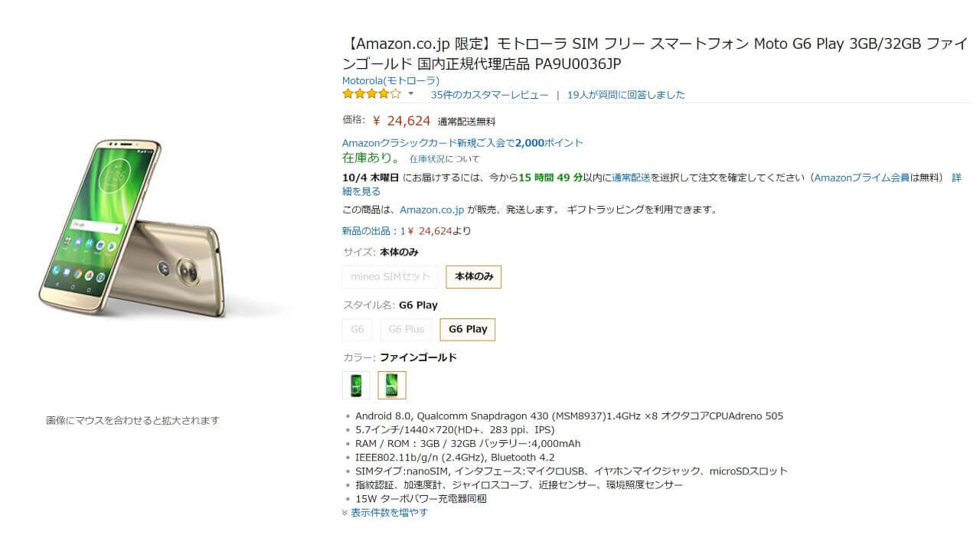
Task: Visit the Motorola(モトローラ) brand link
Action: [x=390, y=80]
